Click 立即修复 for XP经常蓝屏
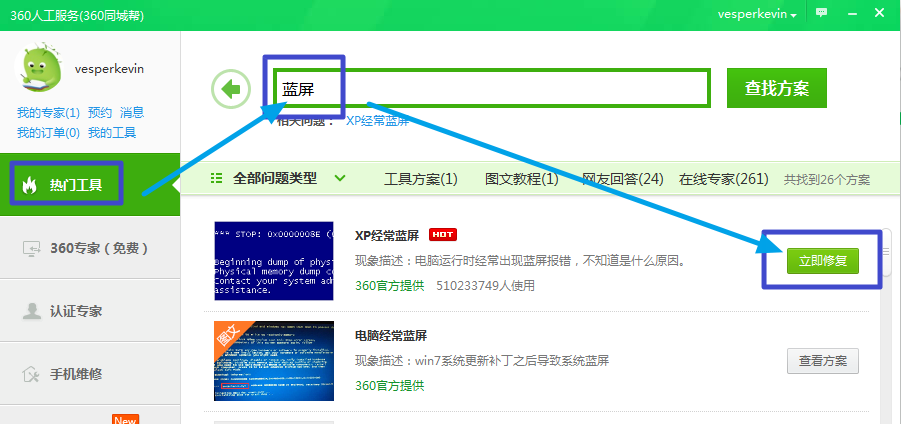901x424 pixels. point(823,261)
